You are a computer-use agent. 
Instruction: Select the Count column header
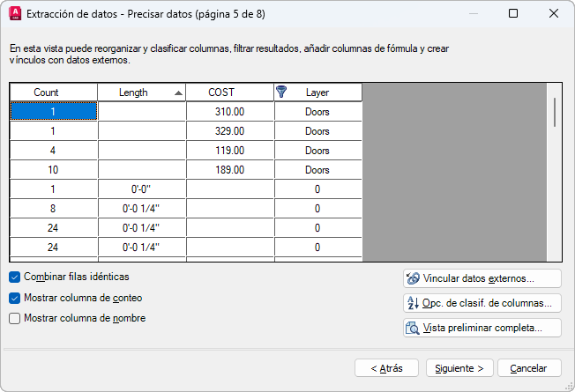point(54,92)
